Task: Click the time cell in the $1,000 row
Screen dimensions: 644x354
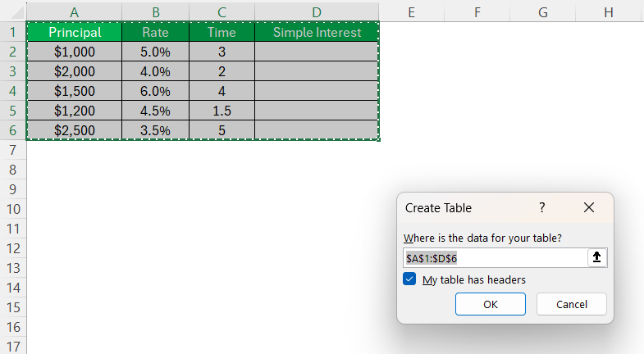Action: (222, 52)
